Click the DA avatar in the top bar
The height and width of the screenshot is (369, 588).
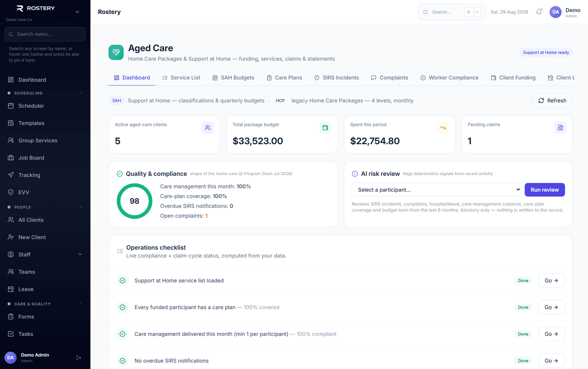click(556, 12)
